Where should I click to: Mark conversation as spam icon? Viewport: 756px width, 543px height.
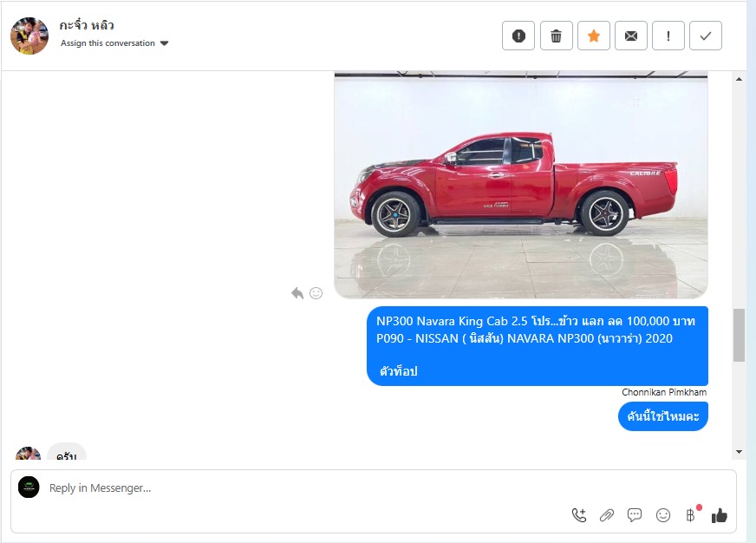pyautogui.click(x=518, y=36)
